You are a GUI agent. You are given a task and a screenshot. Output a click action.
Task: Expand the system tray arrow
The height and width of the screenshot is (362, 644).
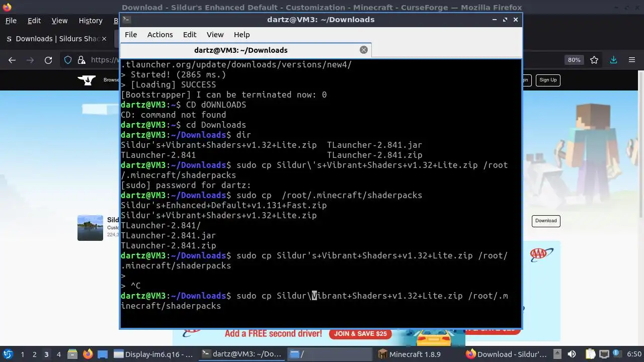(x=557, y=354)
